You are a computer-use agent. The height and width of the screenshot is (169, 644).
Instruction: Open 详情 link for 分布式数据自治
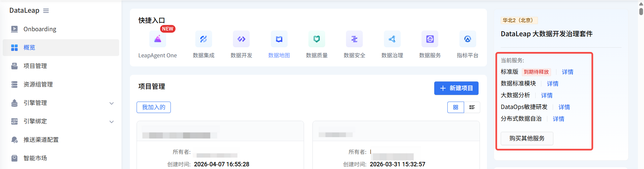click(x=558, y=119)
